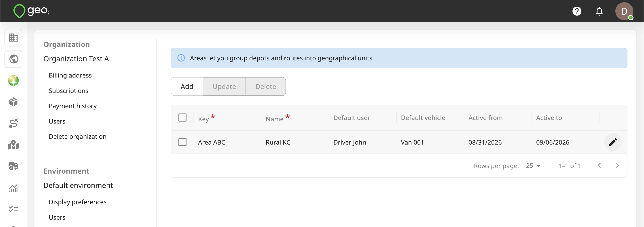
Task: Open Payment history page
Action: tap(73, 106)
